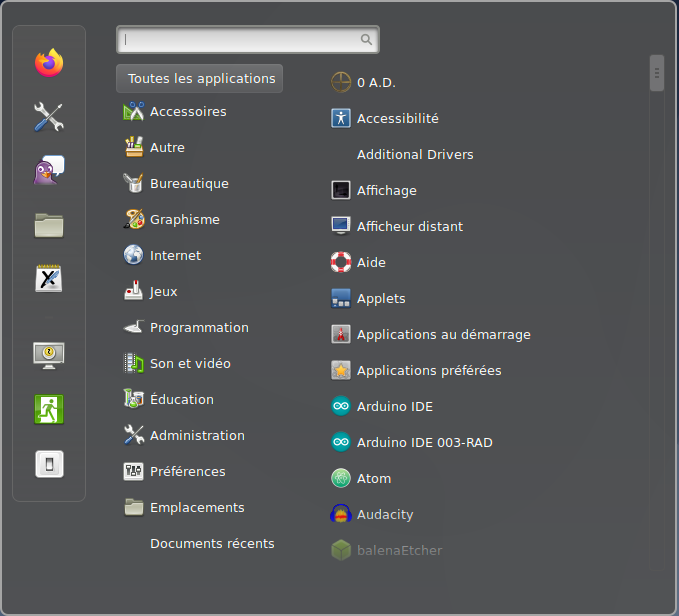Open Afficheur distant entry text
679x616 pixels.
coord(410,226)
